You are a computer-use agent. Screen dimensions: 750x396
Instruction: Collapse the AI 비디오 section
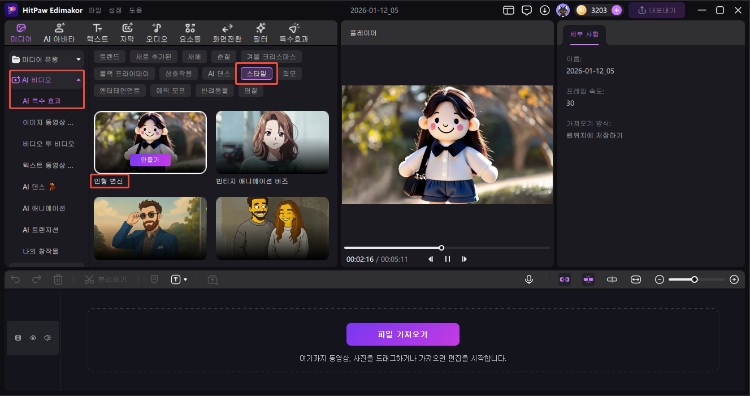pos(78,80)
